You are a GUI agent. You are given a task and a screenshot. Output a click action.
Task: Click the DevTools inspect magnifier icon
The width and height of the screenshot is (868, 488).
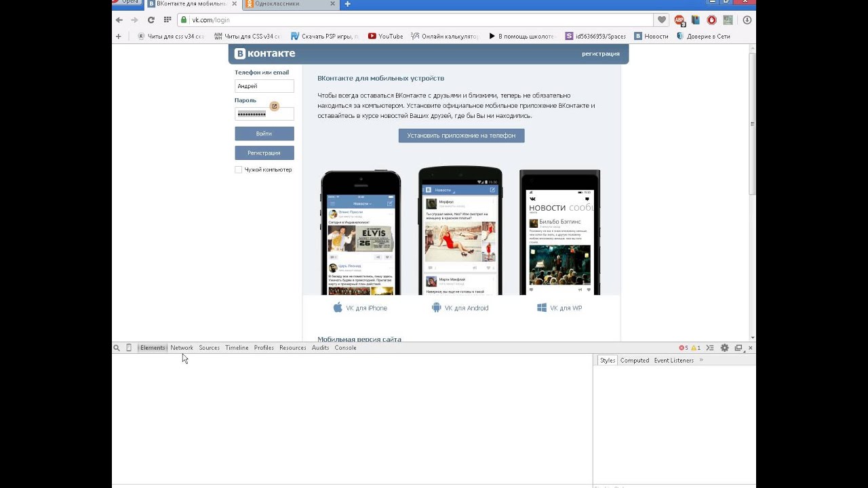coord(117,348)
